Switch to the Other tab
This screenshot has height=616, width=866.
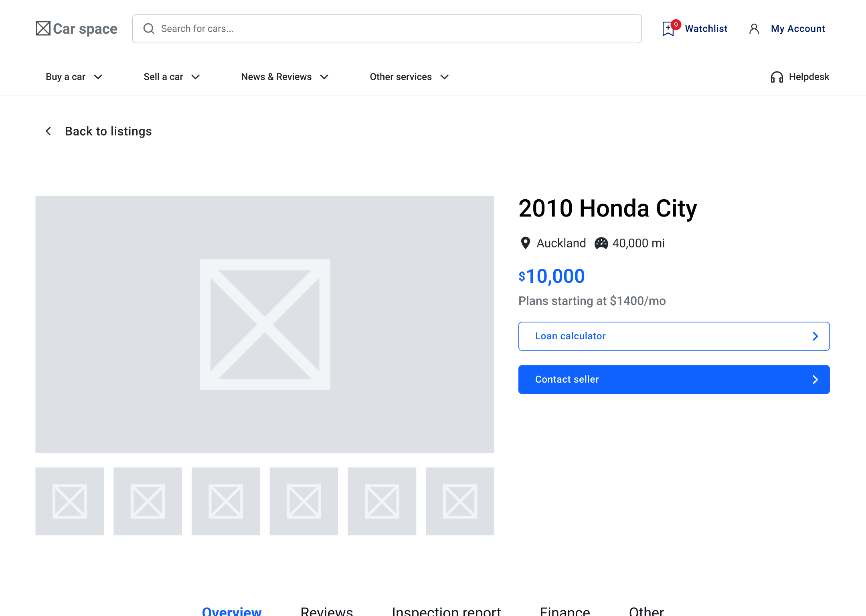tap(646, 611)
